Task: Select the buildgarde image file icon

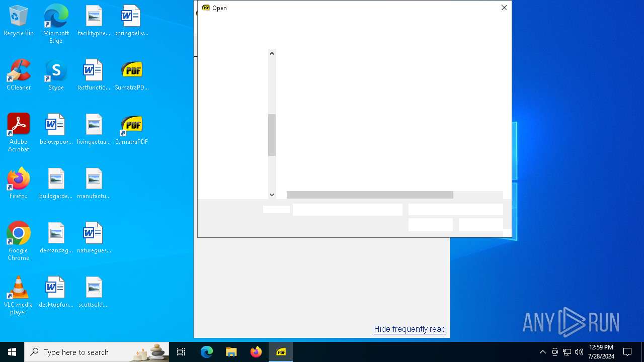Action: [x=56, y=184]
